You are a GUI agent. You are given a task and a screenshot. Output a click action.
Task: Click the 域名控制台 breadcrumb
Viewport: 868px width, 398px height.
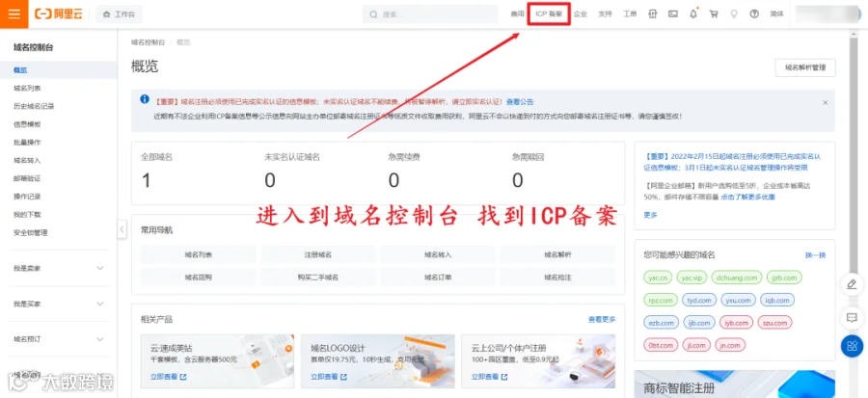point(148,42)
